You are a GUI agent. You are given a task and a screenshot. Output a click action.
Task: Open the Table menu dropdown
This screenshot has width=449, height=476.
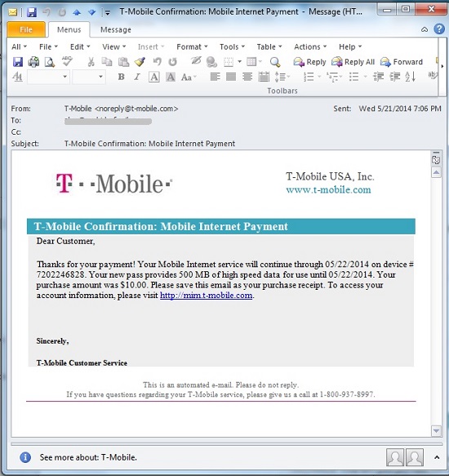[269, 47]
